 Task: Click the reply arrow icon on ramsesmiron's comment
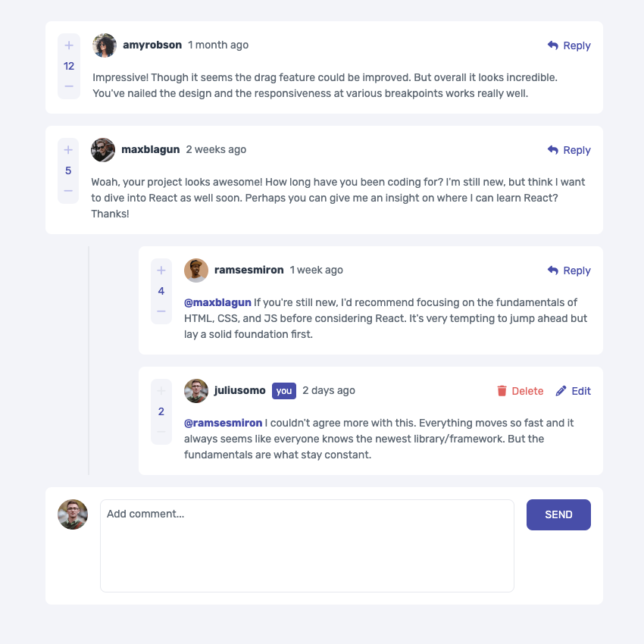coord(552,270)
